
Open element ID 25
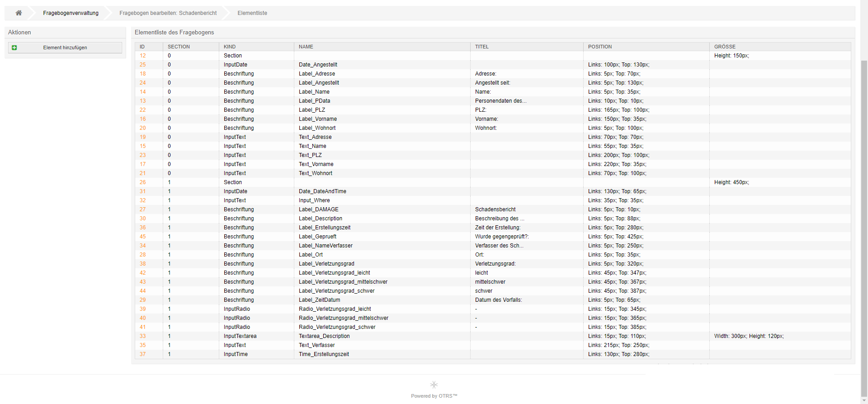point(143,65)
